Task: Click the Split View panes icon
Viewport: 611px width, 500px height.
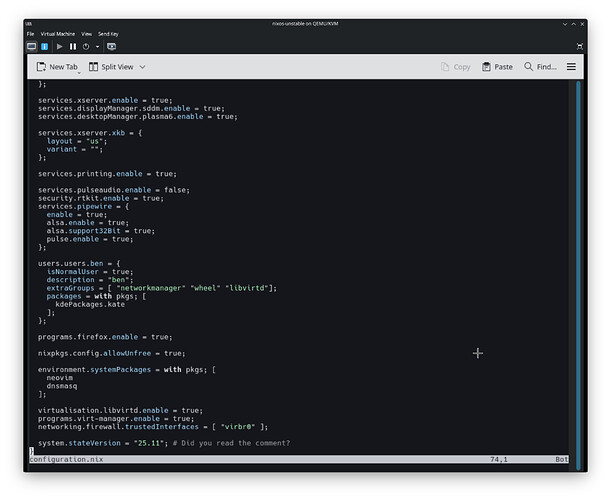Action: [x=93, y=67]
